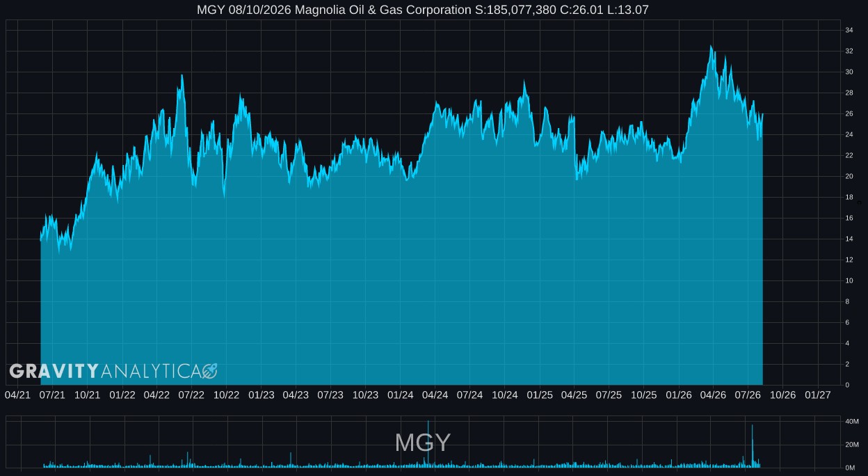The width and height of the screenshot is (868, 476).
Task: Click the 10/26 date axis label
Action: click(782, 395)
